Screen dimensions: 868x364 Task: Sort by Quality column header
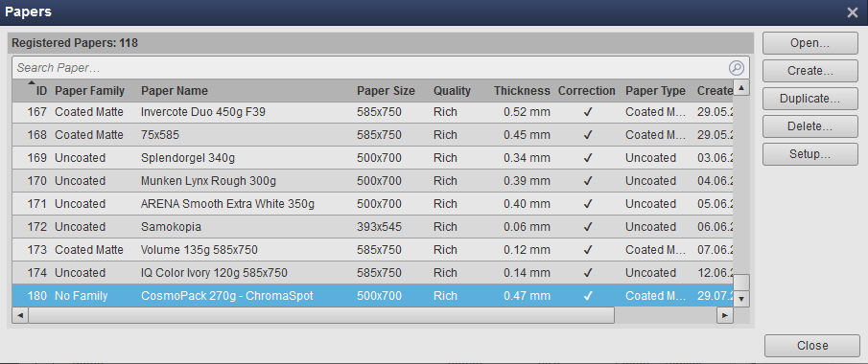pyautogui.click(x=452, y=91)
